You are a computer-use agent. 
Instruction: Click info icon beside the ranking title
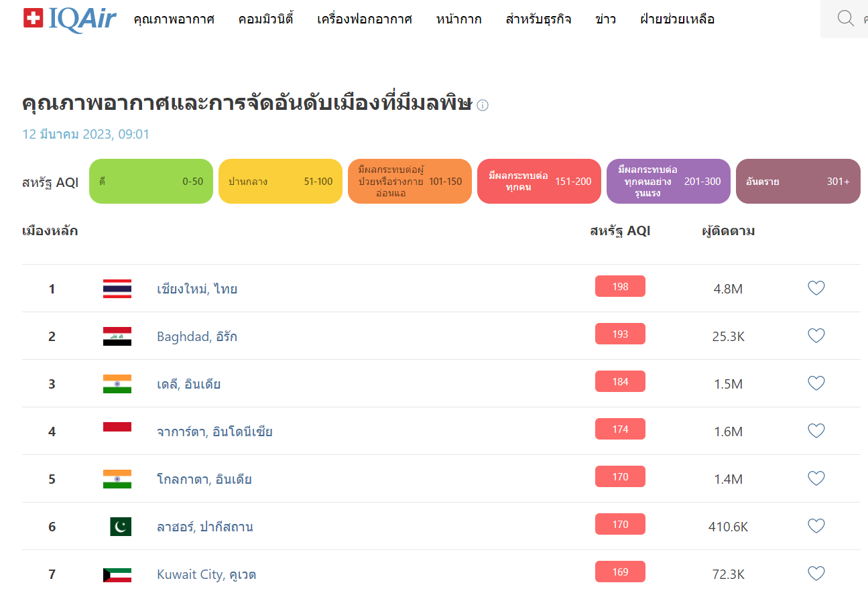click(x=483, y=105)
